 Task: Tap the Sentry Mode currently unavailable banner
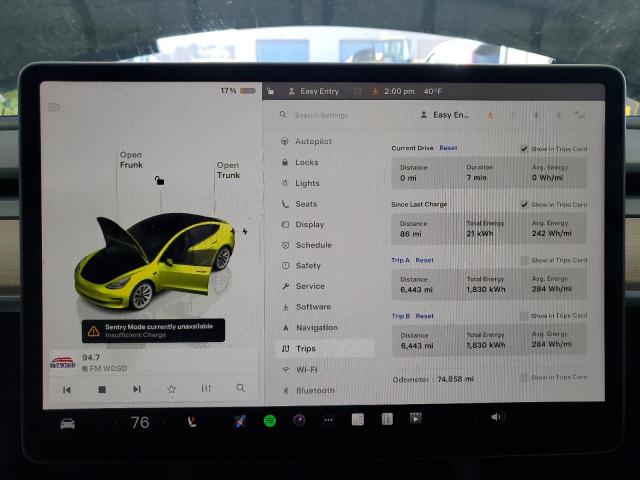pyautogui.click(x=153, y=331)
